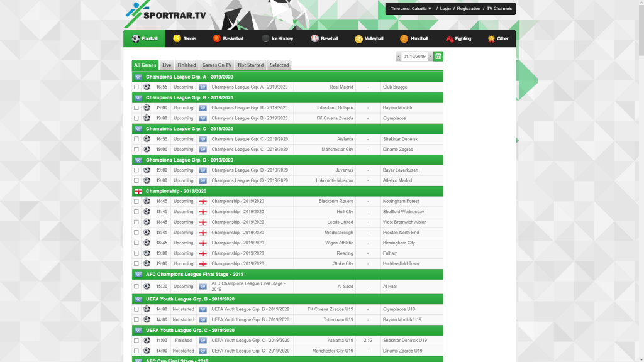Select the Handball icon
Image resolution: width=644 pixels, height=362 pixels.
click(404, 38)
